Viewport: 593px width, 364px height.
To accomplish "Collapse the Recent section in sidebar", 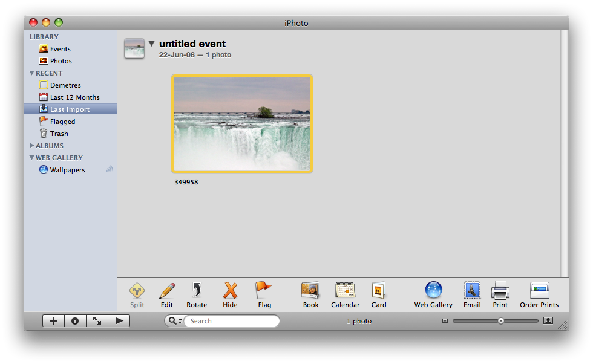I will (x=32, y=73).
